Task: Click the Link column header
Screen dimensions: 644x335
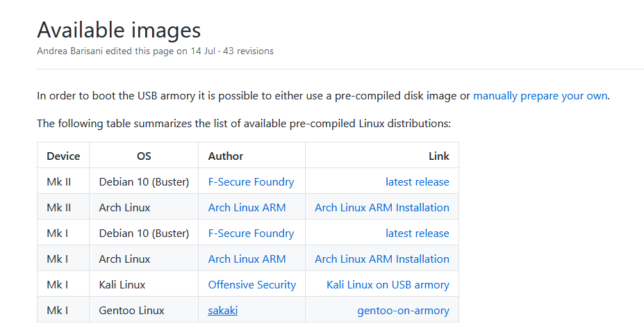Action: 438,156
